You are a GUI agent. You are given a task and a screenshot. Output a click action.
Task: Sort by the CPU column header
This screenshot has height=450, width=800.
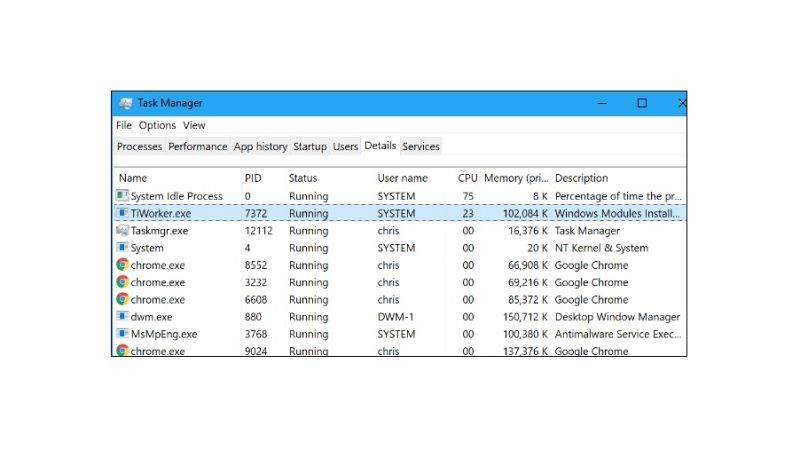[467, 178]
